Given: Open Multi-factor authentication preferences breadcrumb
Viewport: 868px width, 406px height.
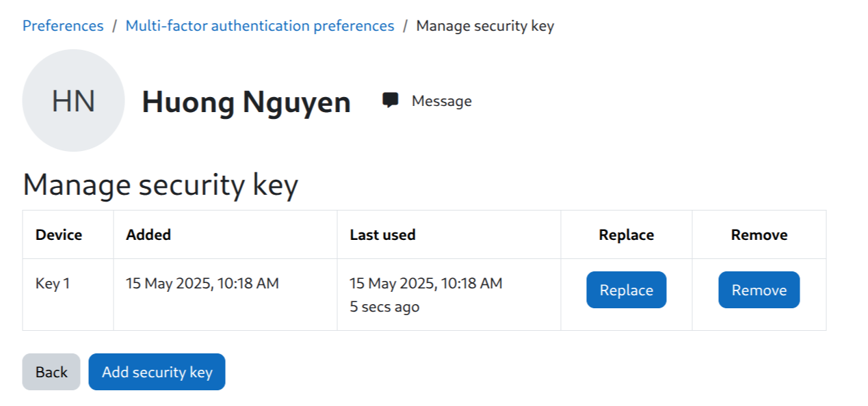Looking at the screenshot, I should coord(260,26).
